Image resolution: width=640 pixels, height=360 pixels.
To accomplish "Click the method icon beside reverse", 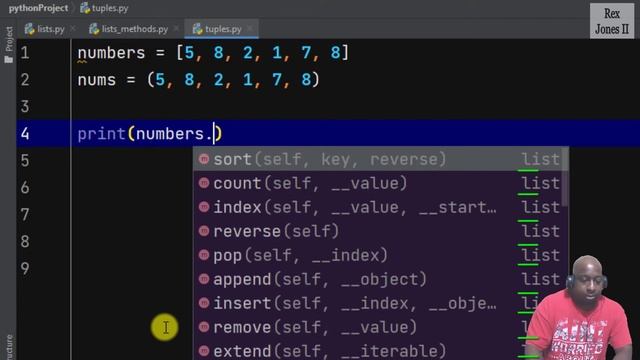I will point(204,231).
